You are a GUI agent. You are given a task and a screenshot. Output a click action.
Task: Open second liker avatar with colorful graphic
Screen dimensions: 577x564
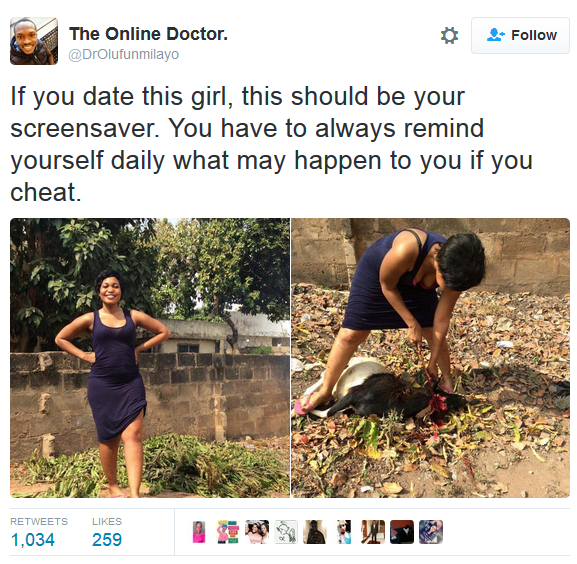click(228, 532)
